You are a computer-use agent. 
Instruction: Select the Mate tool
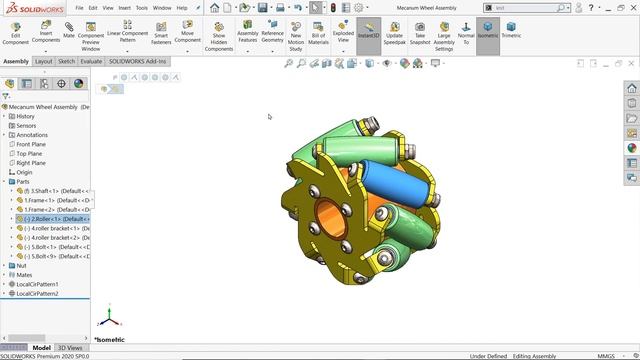(x=69, y=30)
